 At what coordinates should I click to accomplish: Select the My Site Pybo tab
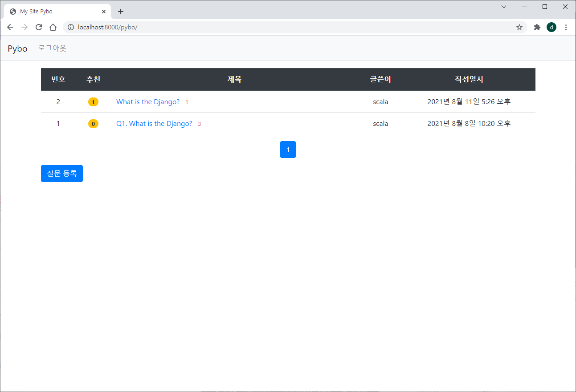tap(58, 12)
